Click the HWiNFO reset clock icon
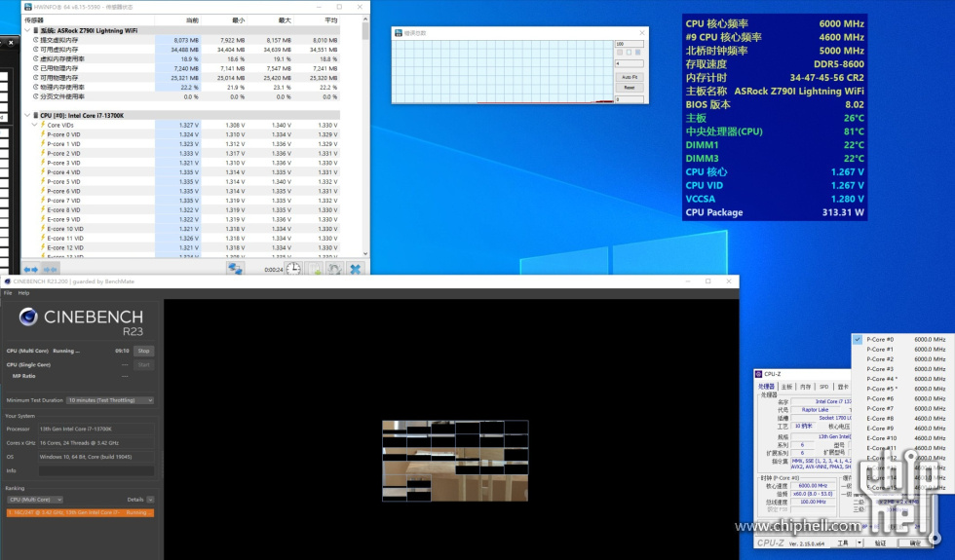The height and width of the screenshot is (560, 955). coord(292,269)
